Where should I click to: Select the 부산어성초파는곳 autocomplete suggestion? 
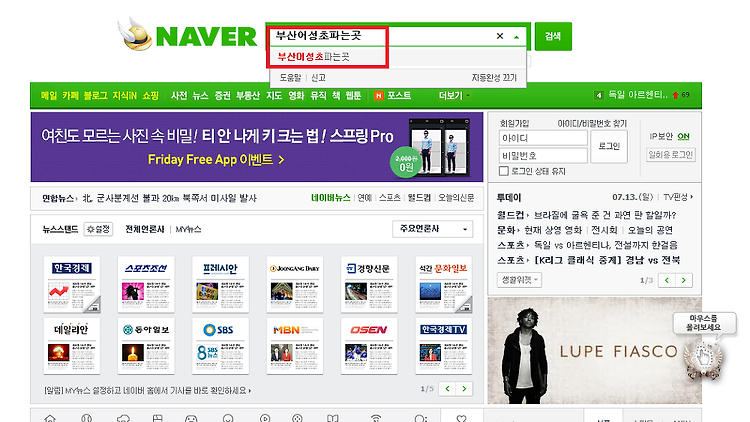(313, 56)
